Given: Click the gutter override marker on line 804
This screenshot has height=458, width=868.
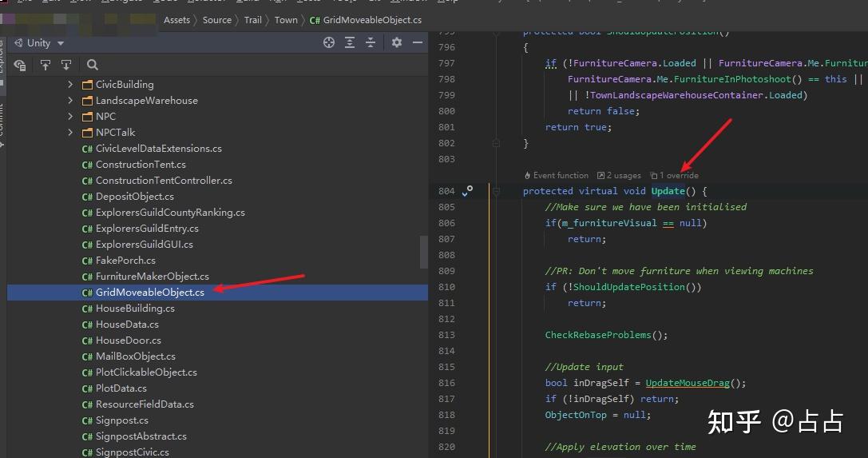Looking at the screenshot, I should [x=467, y=190].
